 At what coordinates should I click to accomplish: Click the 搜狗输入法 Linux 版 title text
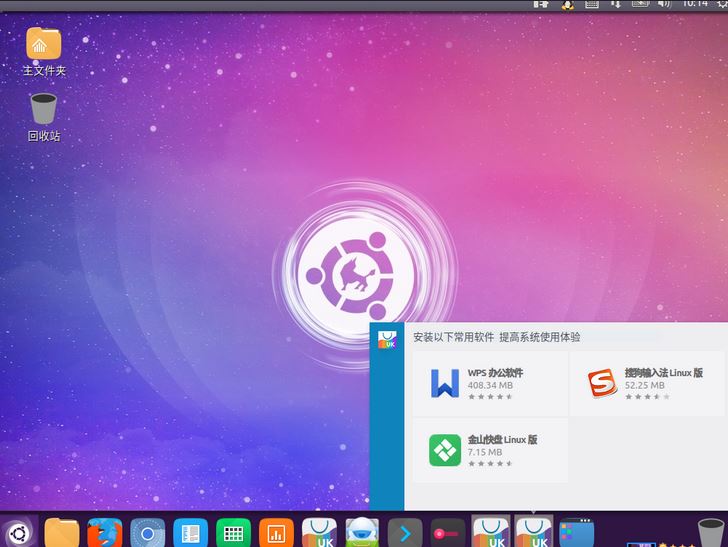663,373
